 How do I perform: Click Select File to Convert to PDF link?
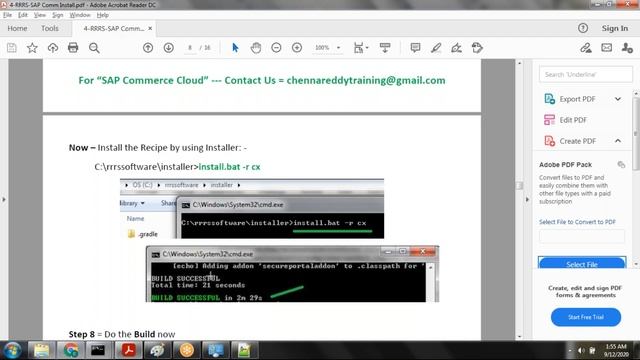[577, 222]
